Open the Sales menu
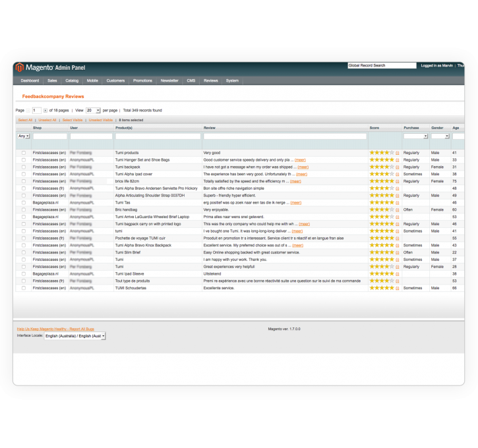Image resolution: width=478 pixels, height=448 pixels. point(52,81)
